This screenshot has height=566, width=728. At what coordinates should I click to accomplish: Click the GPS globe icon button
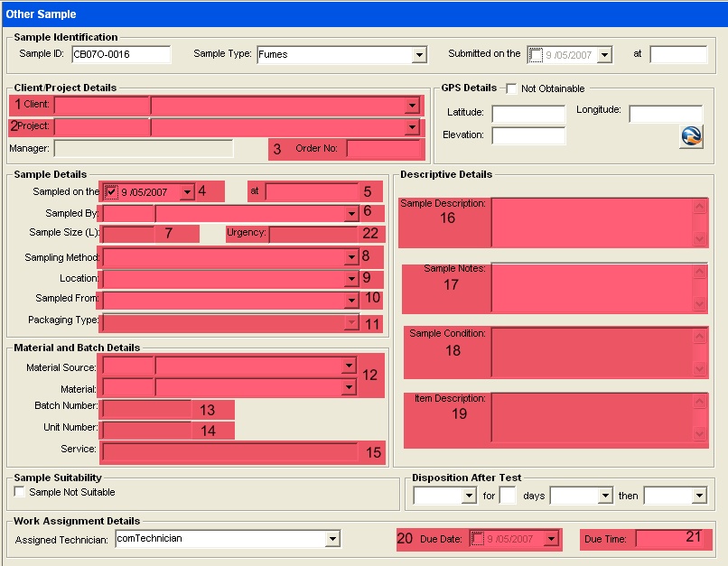691,136
